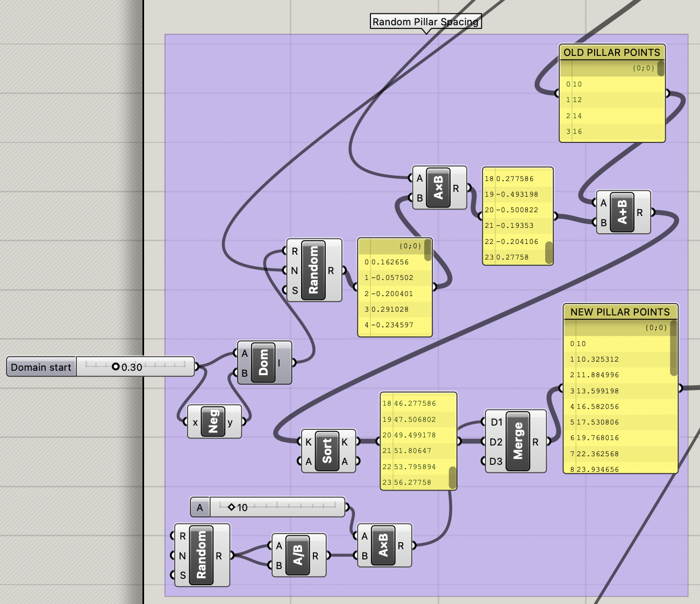
Task: Select the Dom domain component
Action: pyautogui.click(x=263, y=363)
